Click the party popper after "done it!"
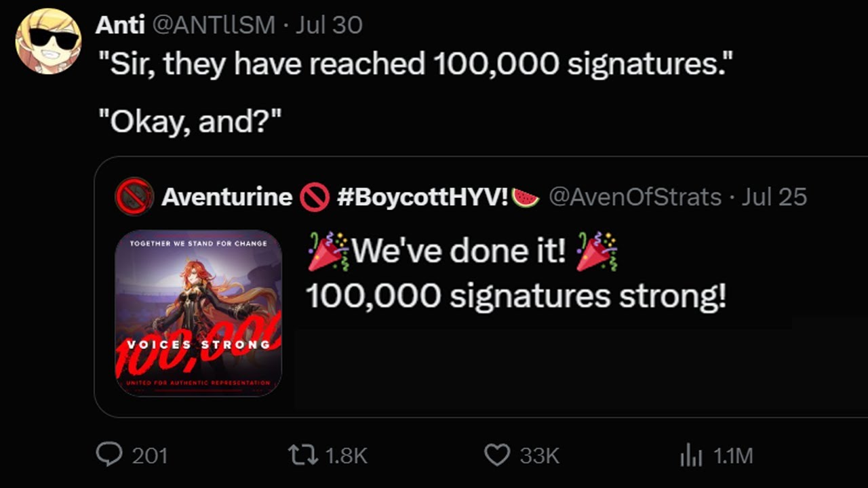This screenshot has width=868, height=488. pyautogui.click(x=597, y=251)
